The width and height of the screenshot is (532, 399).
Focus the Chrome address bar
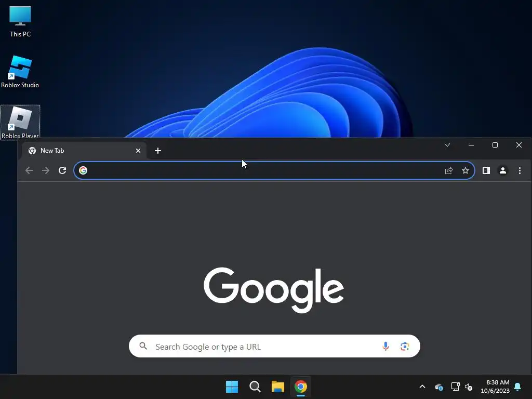click(274, 170)
